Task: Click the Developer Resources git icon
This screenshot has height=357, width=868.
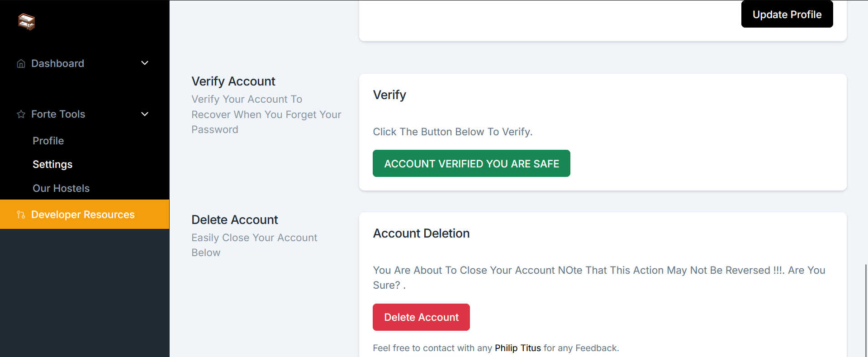Action: pos(21,214)
